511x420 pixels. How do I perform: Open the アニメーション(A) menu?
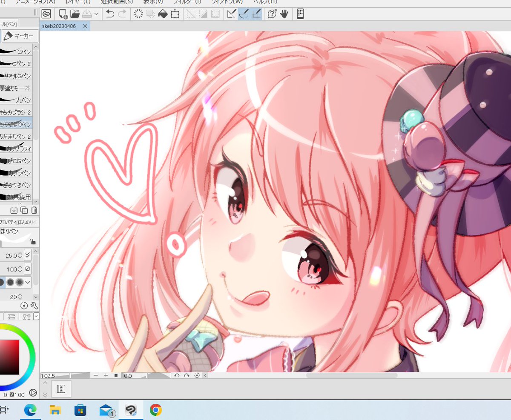click(x=35, y=2)
